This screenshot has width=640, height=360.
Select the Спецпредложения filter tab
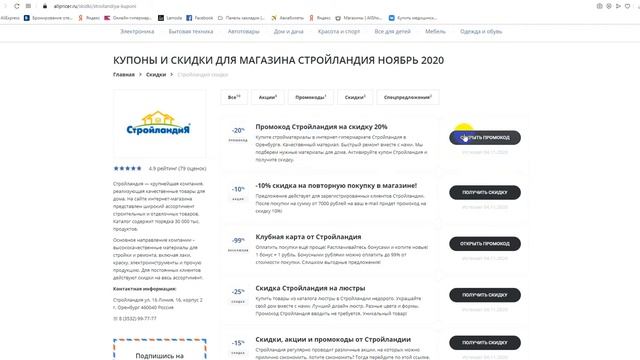pyautogui.click(x=408, y=97)
